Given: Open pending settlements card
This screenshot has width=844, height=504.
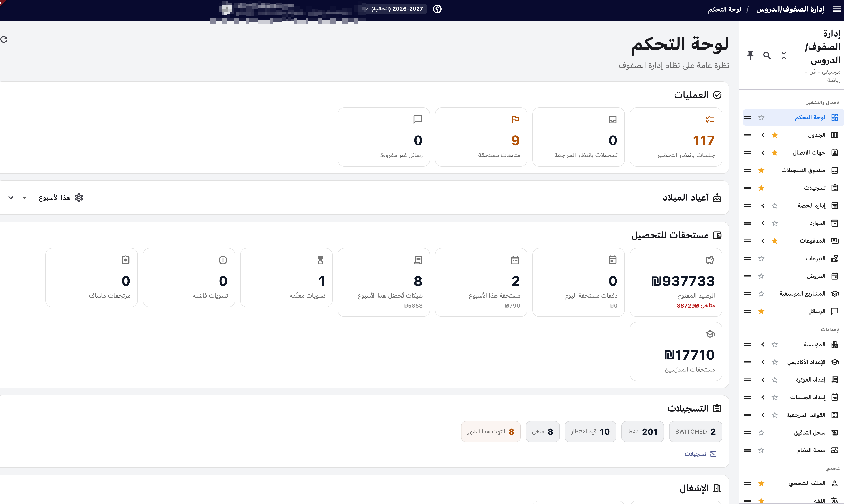Looking at the screenshot, I should (286, 278).
